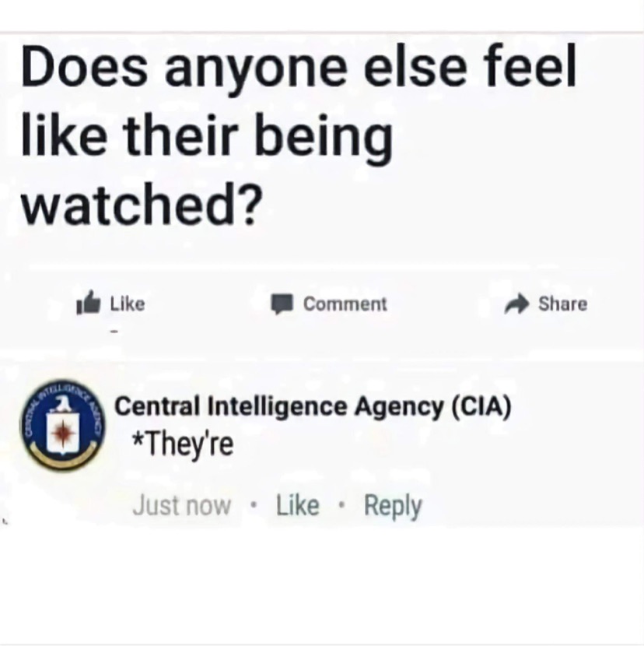Like the CIA comment via Like link
Image resolution: width=644 pixels, height=646 pixels.
(x=297, y=505)
